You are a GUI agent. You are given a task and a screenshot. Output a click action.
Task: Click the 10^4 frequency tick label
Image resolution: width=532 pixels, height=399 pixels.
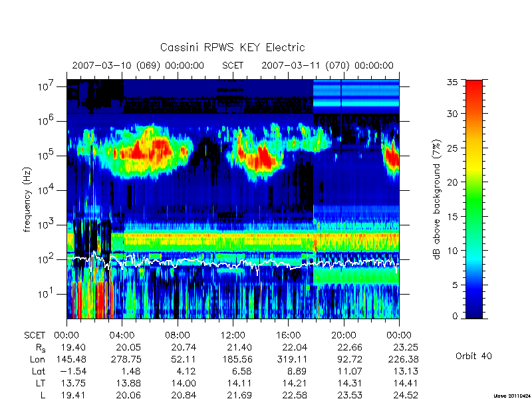(x=47, y=190)
